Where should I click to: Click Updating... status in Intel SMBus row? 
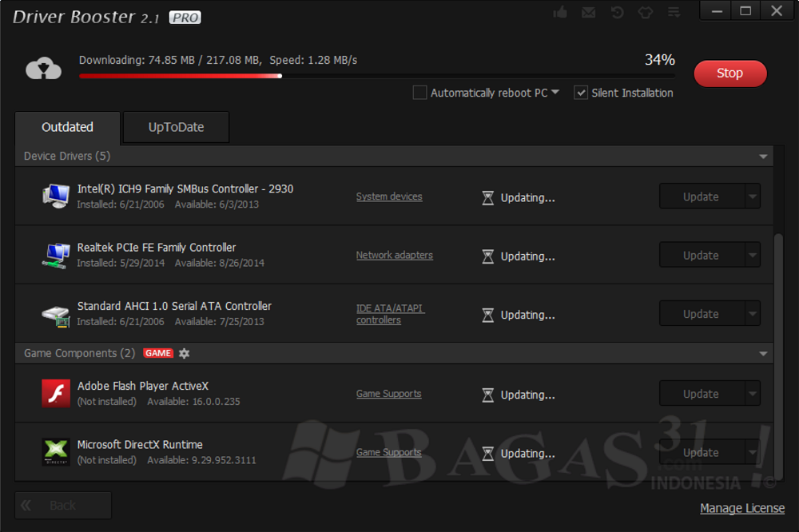point(527,198)
